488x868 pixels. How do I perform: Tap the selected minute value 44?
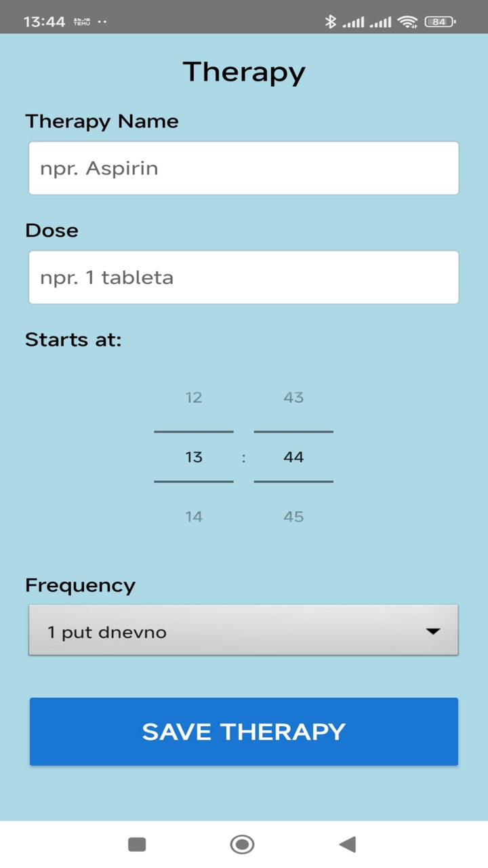[x=293, y=457]
